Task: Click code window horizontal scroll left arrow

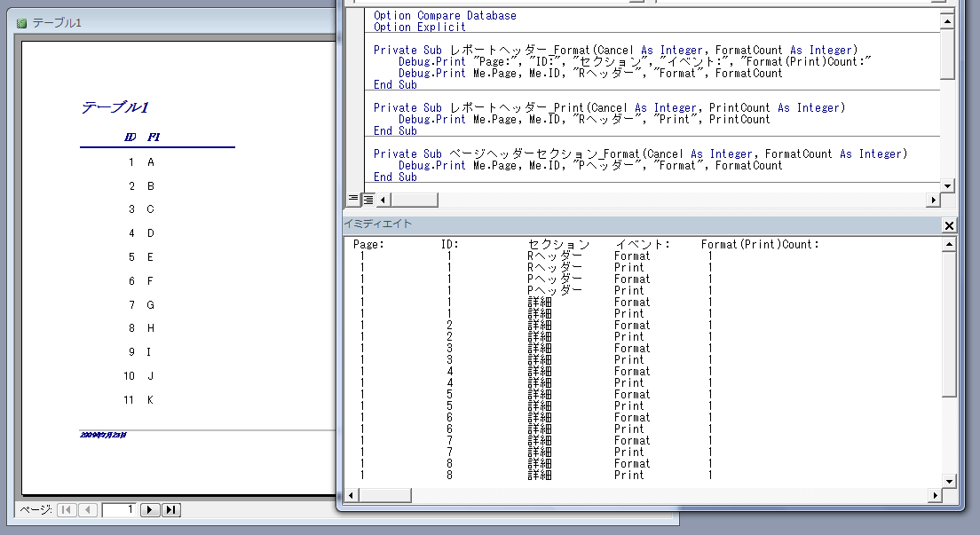Action: coord(383,200)
